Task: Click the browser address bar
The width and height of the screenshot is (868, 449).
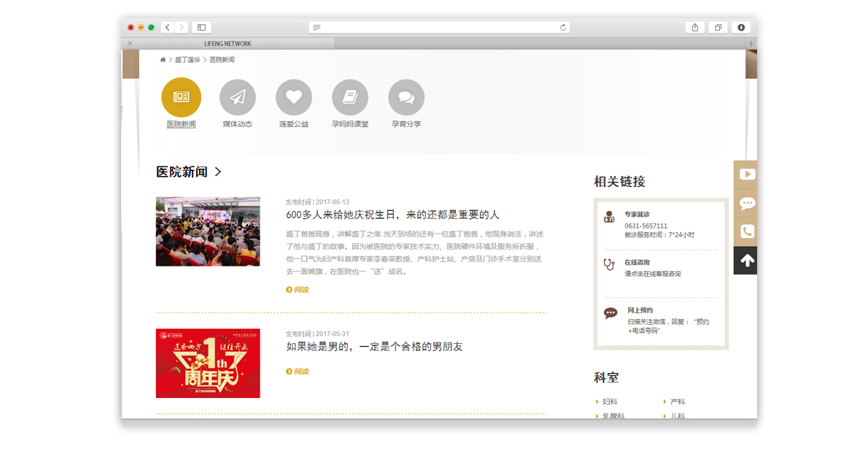Action: coord(439,27)
